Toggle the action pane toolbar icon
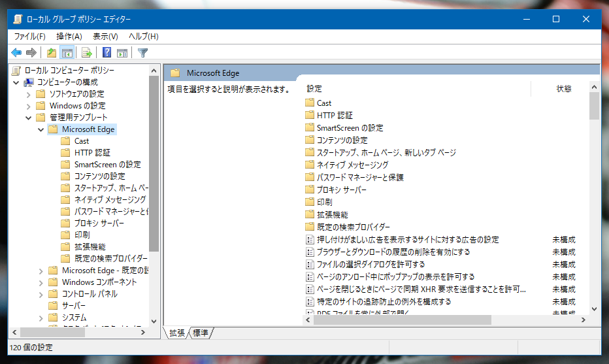The image size is (609, 364). pos(122,52)
